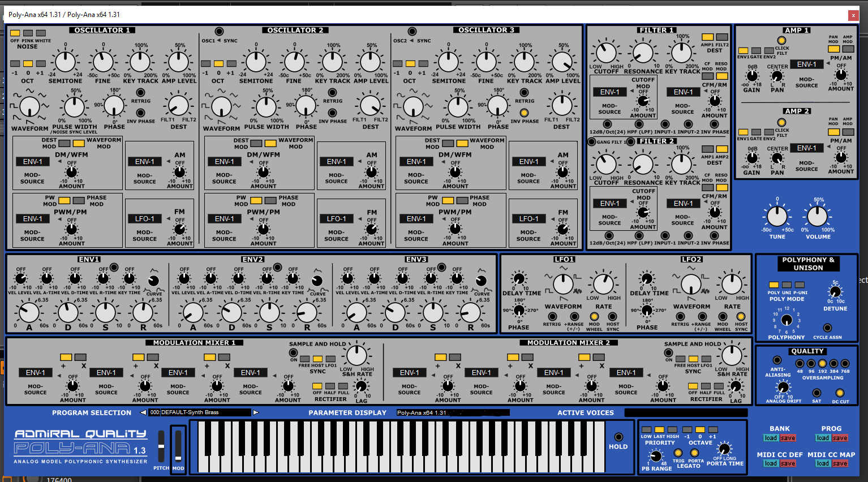Image resolution: width=868 pixels, height=482 pixels.
Task: Enable OSC2 SYNC for Oscillator 3
Action: coord(412,32)
